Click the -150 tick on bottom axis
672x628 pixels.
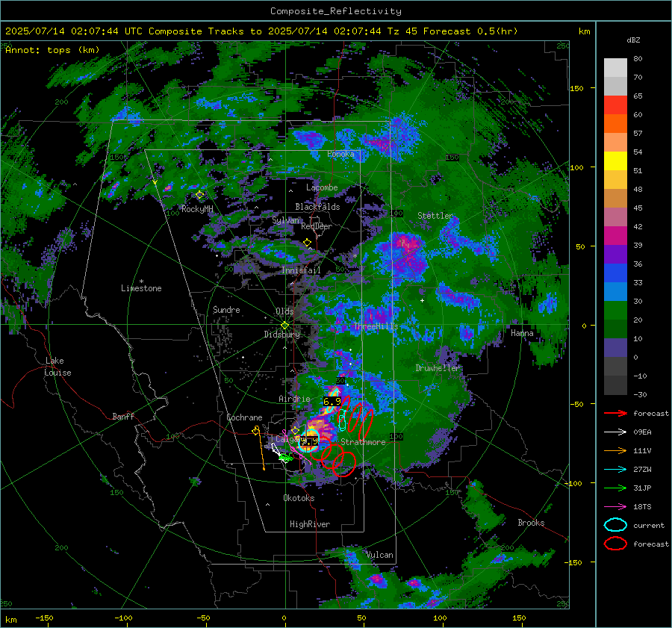pyautogui.click(x=44, y=618)
